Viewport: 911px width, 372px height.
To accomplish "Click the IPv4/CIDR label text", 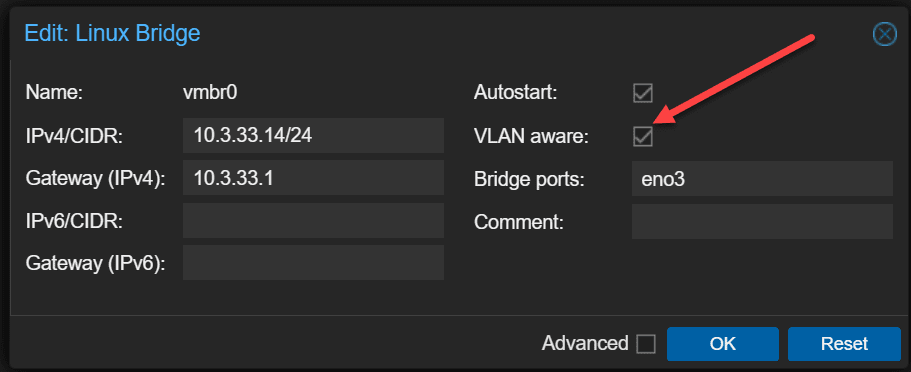I will (74, 137).
